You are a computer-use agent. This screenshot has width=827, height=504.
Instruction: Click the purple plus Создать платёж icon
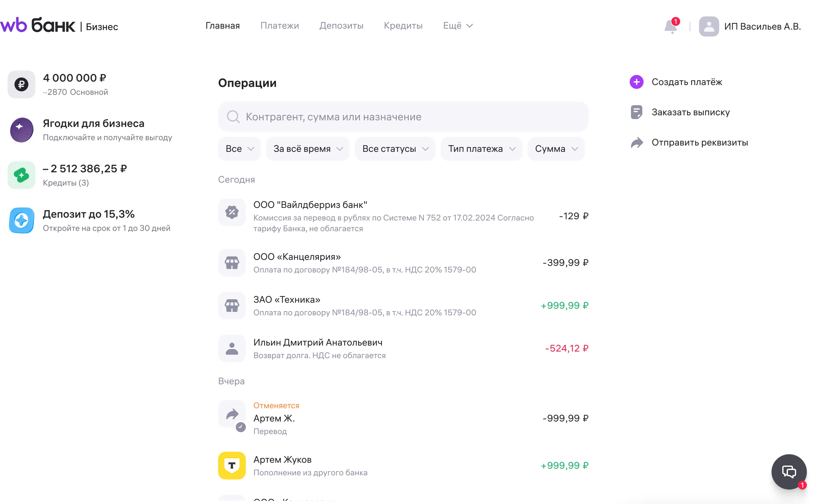pyautogui.click(x=636, y=82)
